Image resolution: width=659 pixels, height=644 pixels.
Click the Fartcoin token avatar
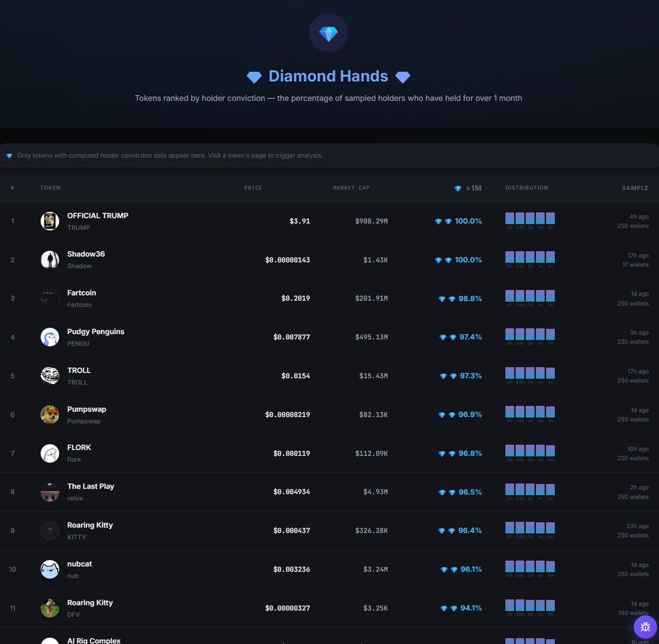[50, 298]
